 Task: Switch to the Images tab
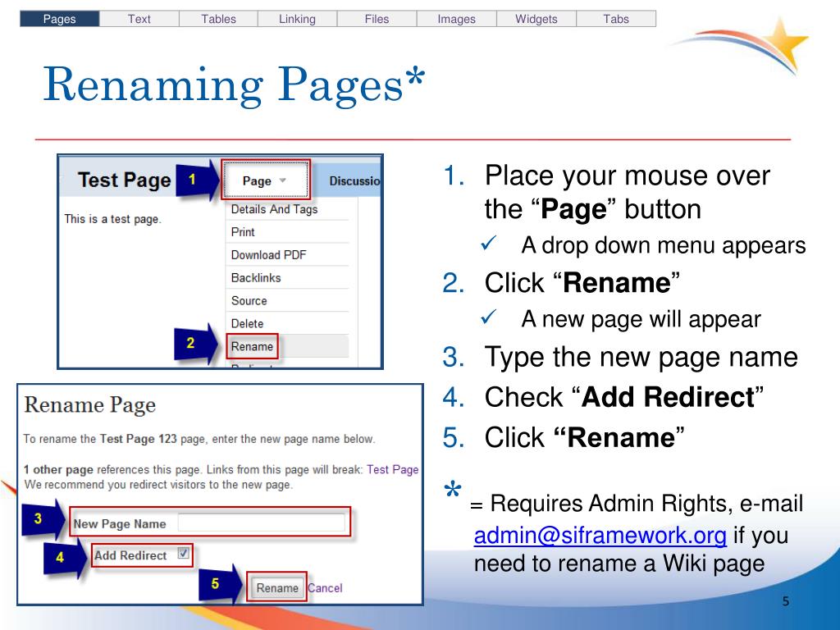456,19
